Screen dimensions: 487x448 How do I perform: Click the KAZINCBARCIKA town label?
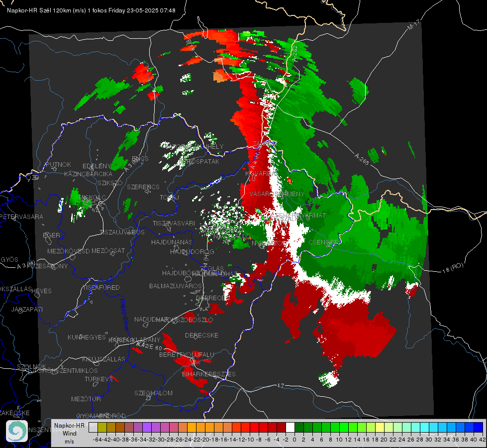click(88, 174)
